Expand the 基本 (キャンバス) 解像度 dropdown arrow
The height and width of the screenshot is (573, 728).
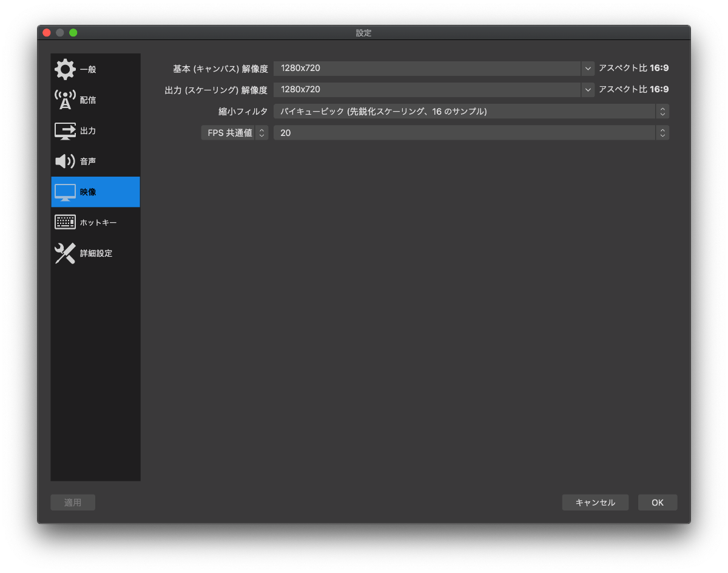tap(588, 68)
